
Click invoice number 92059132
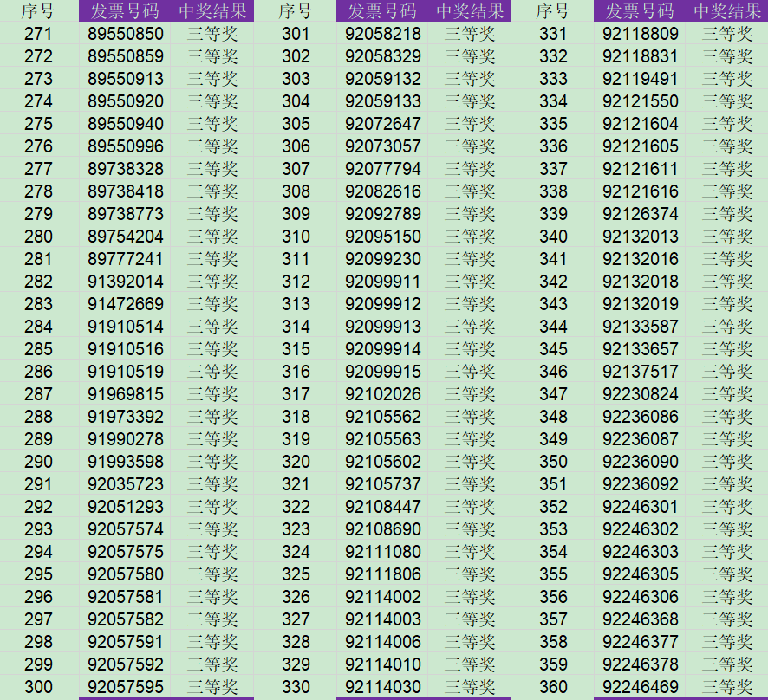coord(383,79)
